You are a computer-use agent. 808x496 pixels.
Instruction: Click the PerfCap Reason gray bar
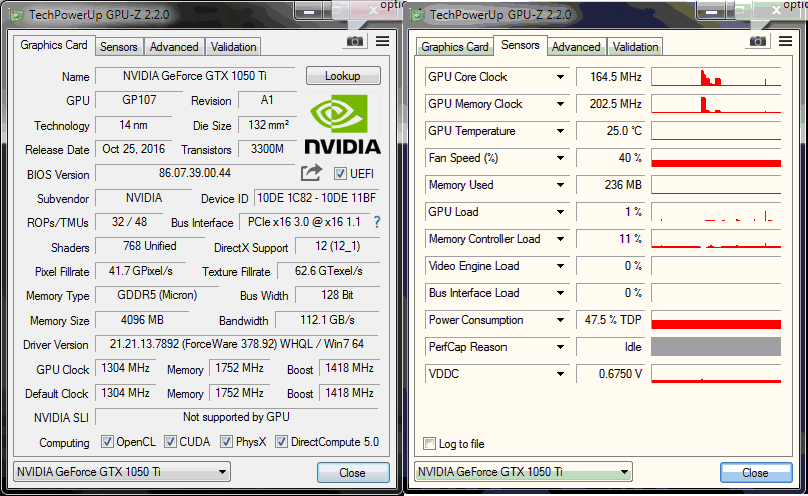(716, 347)
